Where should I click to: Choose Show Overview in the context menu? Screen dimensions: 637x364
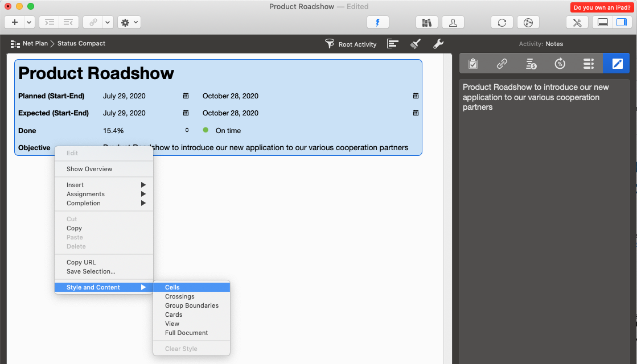(89, 169)
